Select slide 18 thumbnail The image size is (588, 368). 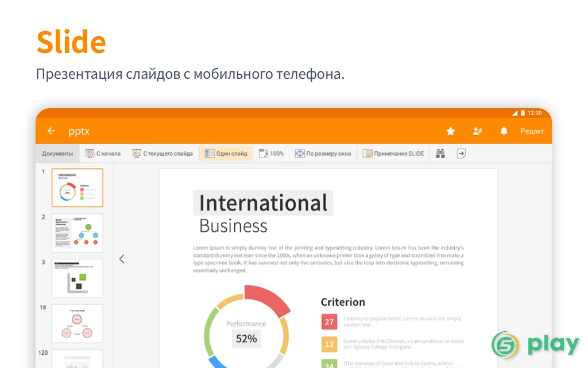pyautogui.click(x=78, y=324)
